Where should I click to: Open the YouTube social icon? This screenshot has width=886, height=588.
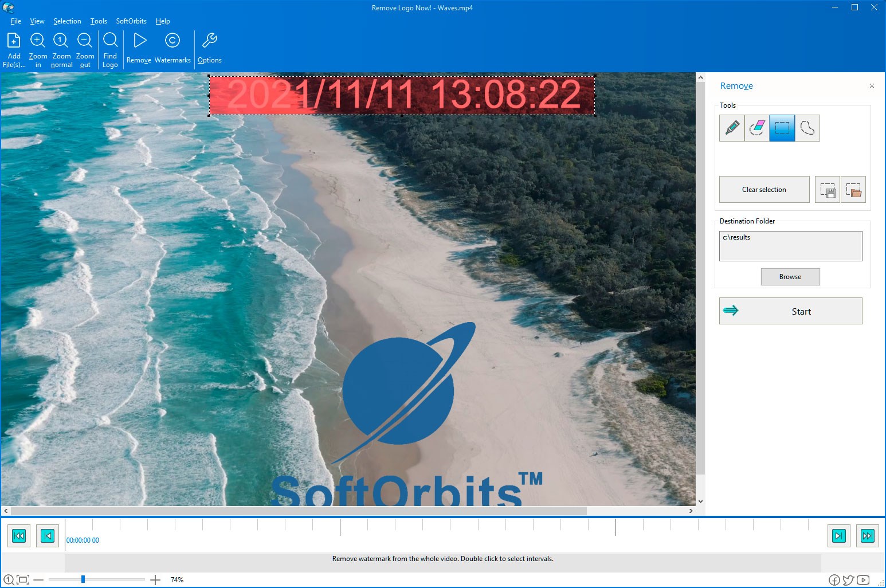(863, 580)
